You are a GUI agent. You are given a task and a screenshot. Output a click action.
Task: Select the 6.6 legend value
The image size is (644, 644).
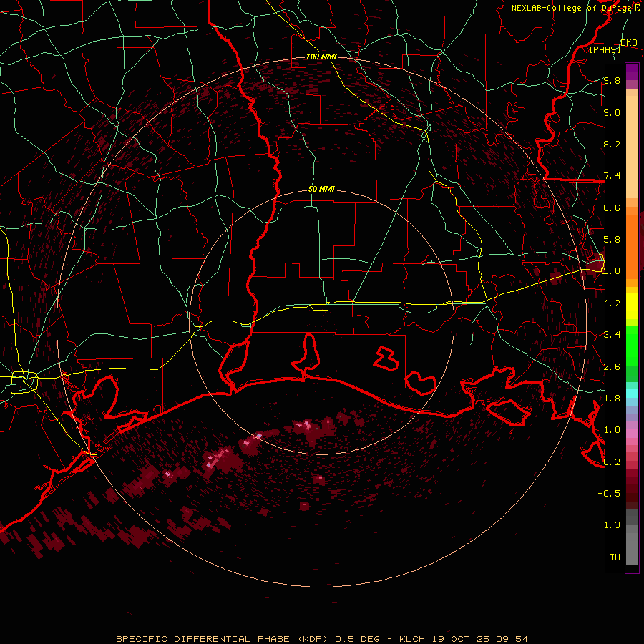click(x=612, y=208)
